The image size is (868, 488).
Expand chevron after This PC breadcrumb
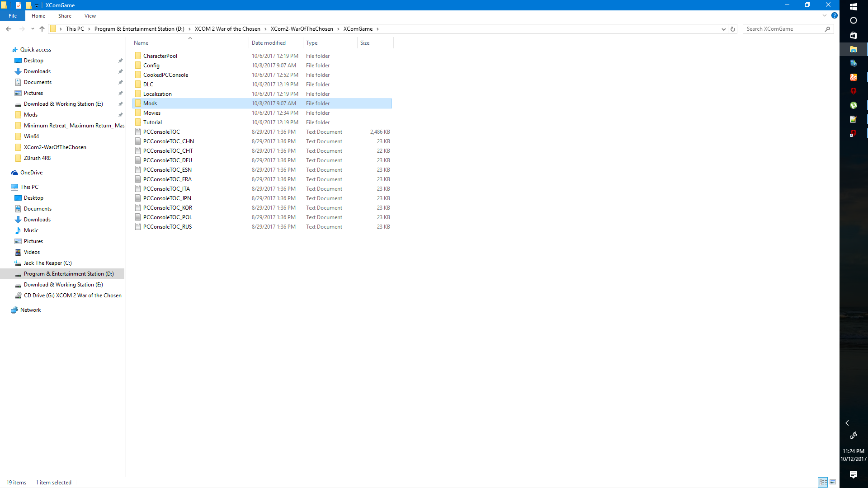coord(89,29)
